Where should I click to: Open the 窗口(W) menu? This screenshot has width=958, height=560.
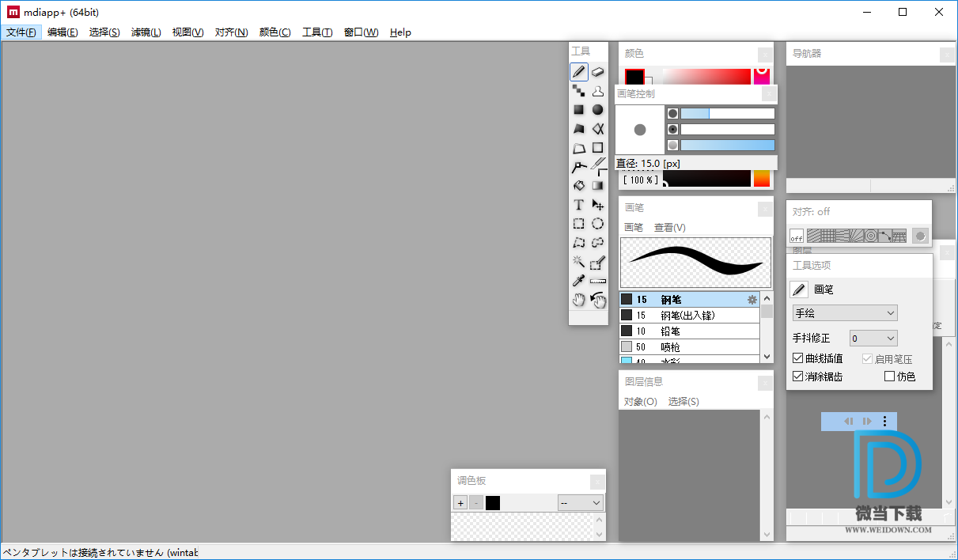click(x=361, y=32)
